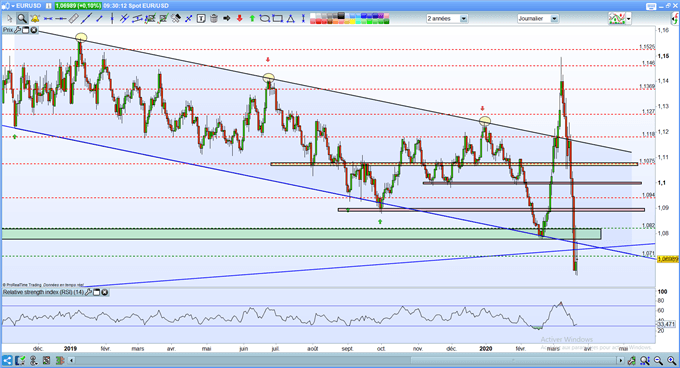Click the blue X cross marker tool

click(189, 18)
